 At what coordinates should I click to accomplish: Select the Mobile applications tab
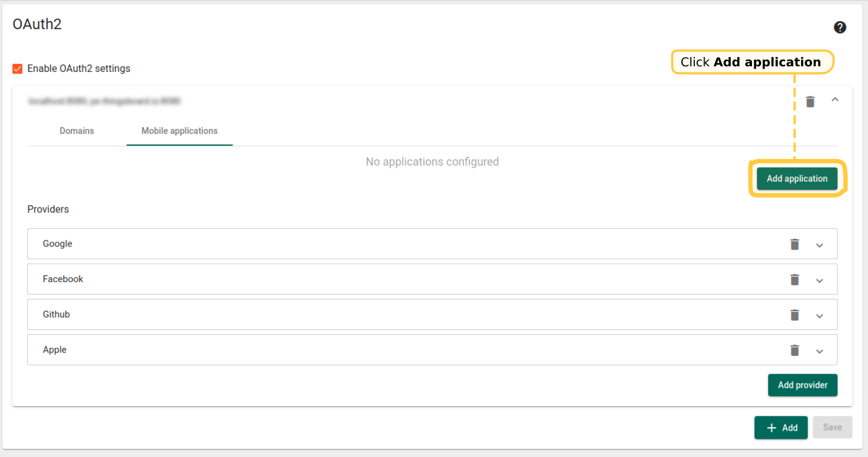point(179,131)
